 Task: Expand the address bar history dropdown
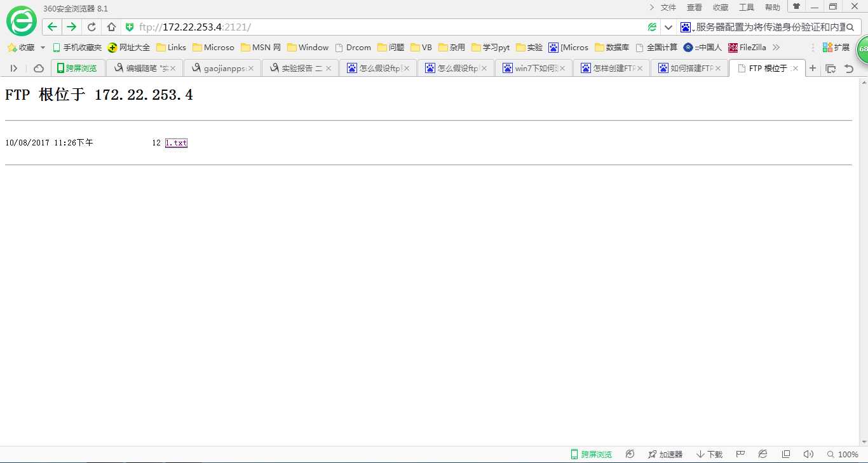coord(668,27)
